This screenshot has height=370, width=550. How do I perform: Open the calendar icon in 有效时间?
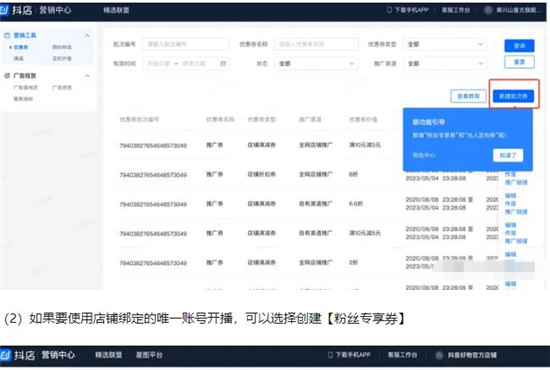pyautogui.click(x=223, y=63)
